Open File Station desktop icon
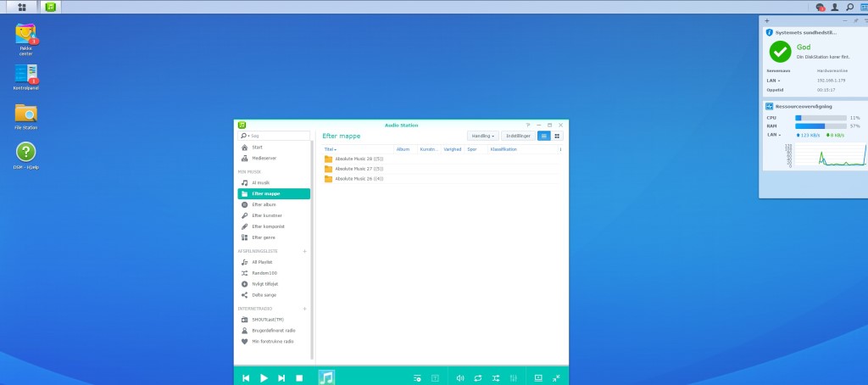Viewport: 868px width, 385px height. point(26,117)
